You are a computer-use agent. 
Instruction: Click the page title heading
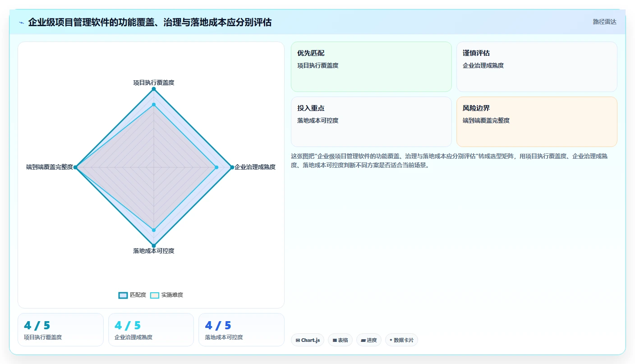pos(150,22)
